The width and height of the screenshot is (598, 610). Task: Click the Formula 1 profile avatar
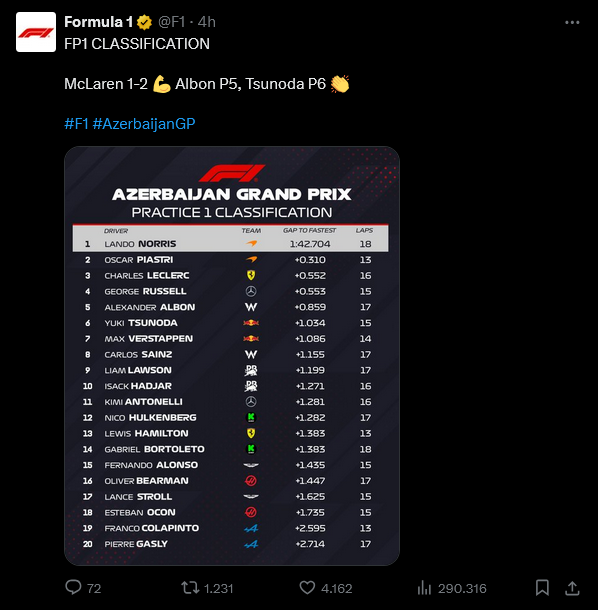[36, 32]
